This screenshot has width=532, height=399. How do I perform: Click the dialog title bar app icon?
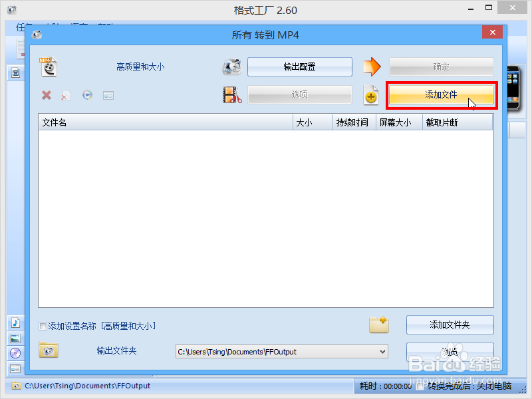click(x=37, y=35)
